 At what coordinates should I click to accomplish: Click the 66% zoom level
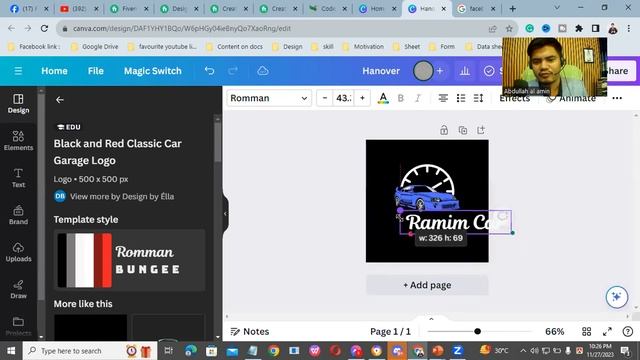(555, 331)
